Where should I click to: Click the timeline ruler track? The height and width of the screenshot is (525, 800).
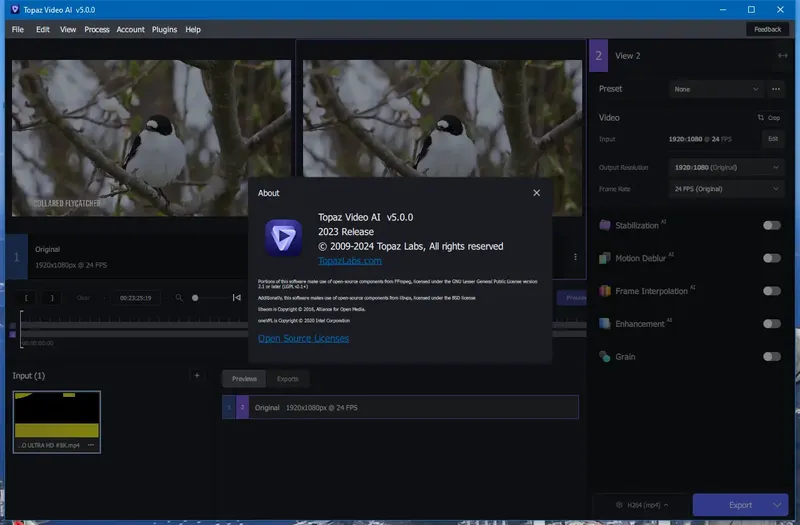pos(135,320)
